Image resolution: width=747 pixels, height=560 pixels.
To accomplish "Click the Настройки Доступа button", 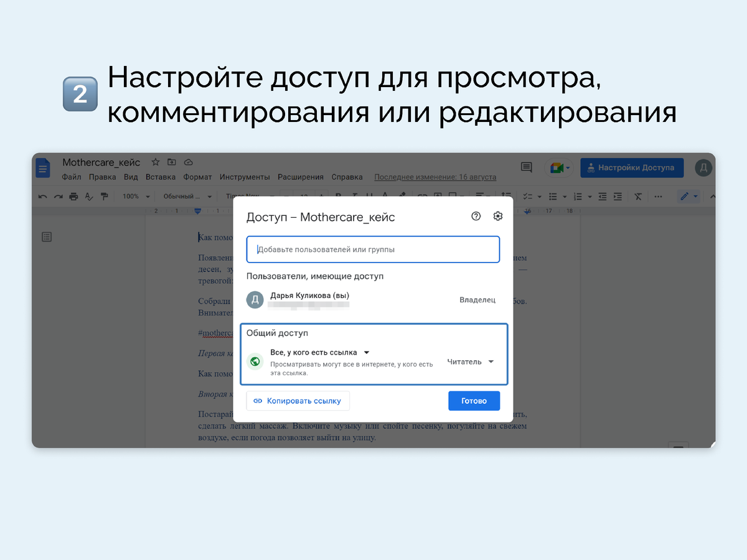I will click(632, 167).
